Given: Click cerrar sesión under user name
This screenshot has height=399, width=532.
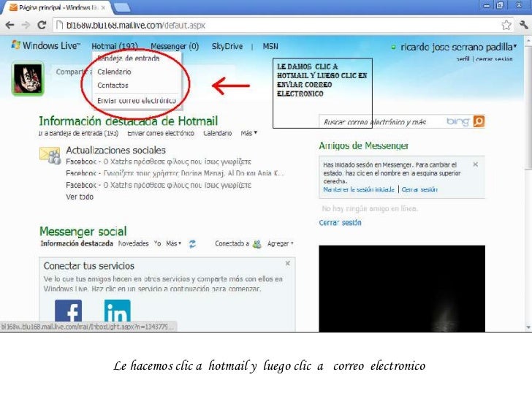Looking at the screenshot, I should 494,59.
